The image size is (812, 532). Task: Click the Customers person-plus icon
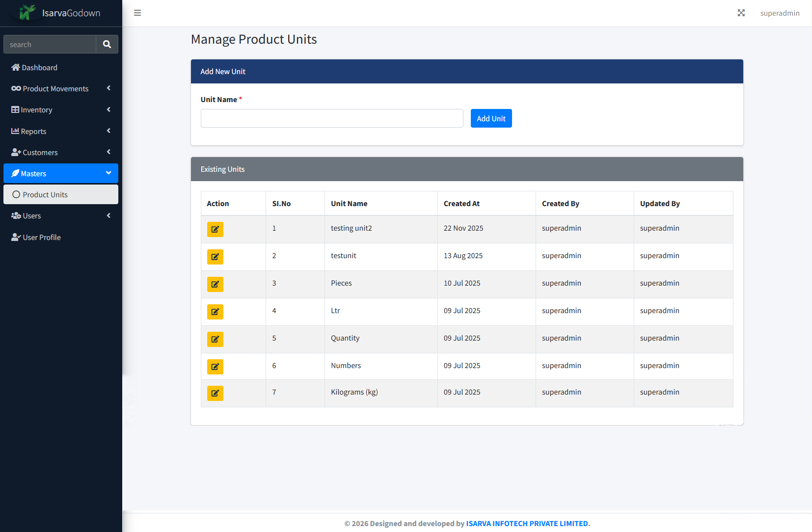pos(16,152)
